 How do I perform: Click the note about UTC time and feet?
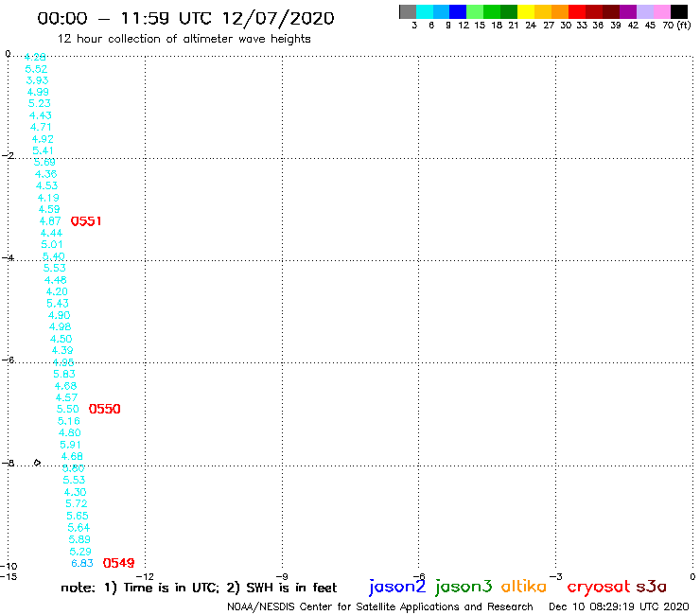199,588
